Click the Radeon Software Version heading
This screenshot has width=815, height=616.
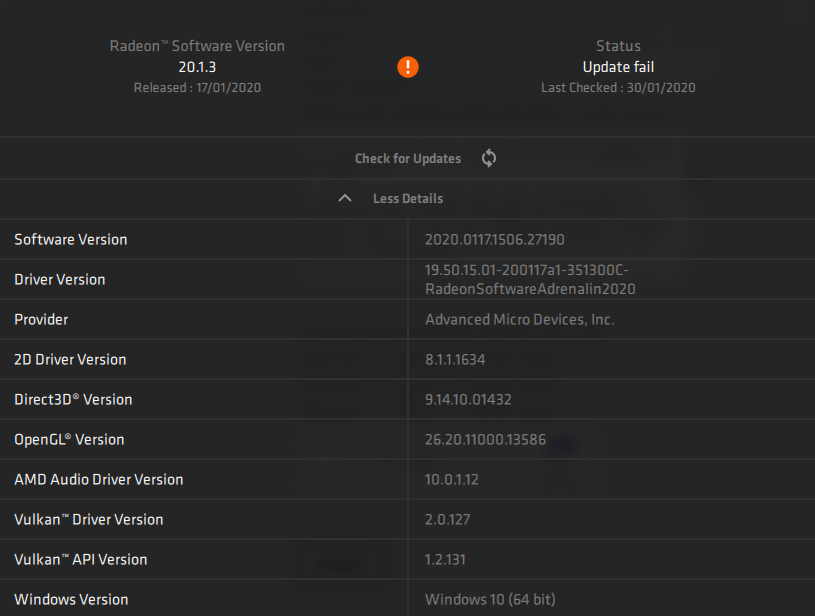(x=197, y=46)
